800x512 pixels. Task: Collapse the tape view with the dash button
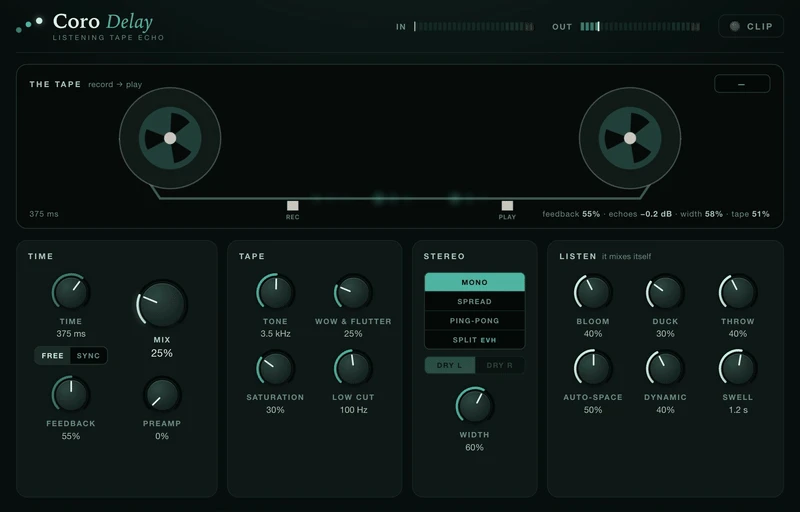click(x=742, y=84)
